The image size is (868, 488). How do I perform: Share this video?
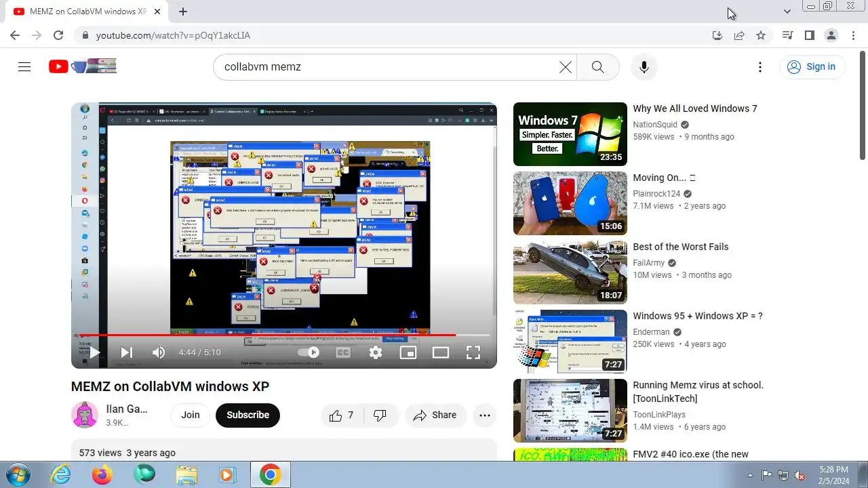(x=435, y=415)
